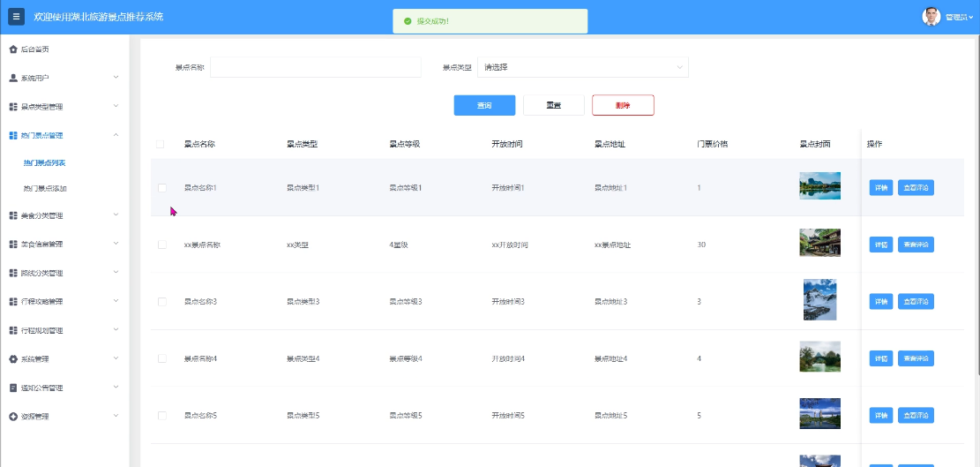
Task: Click the document icon beside 通知公告管理
Action: [x=13, y=388]
